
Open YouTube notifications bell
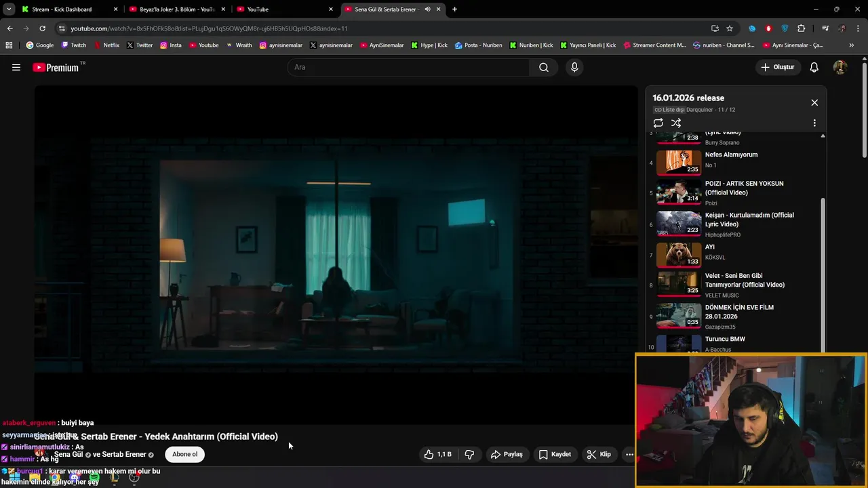814,67
